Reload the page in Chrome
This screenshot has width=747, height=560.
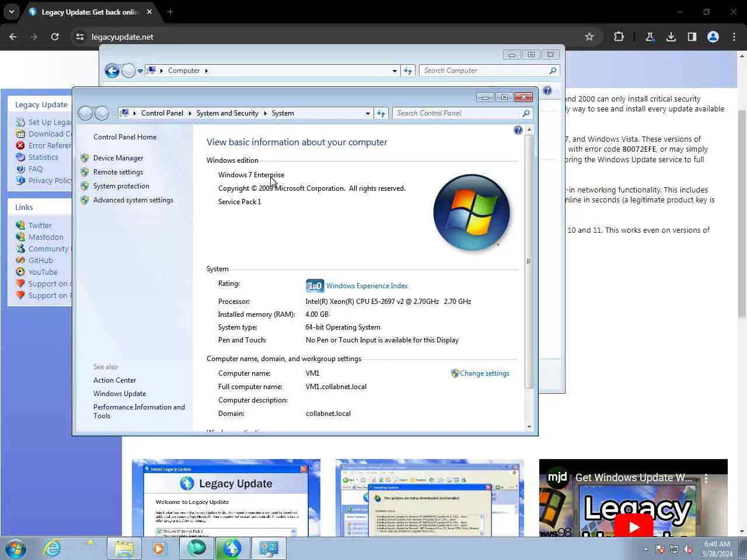(x=55, y=37)
